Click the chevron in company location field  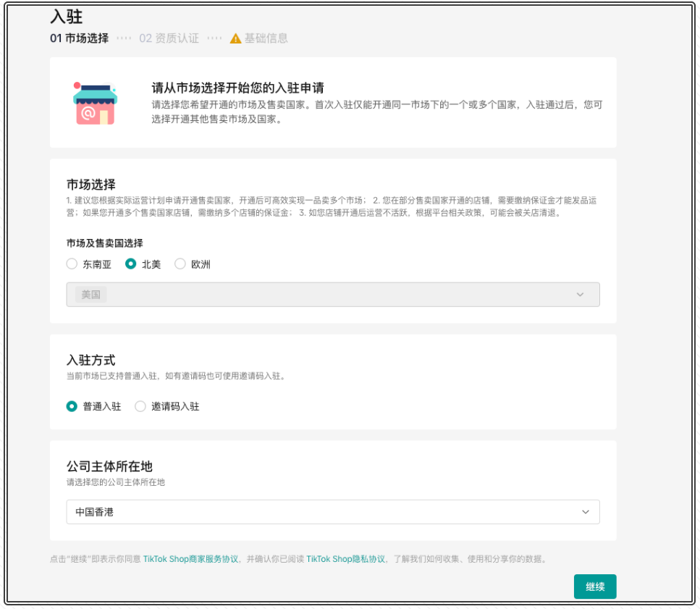[585, 512]
